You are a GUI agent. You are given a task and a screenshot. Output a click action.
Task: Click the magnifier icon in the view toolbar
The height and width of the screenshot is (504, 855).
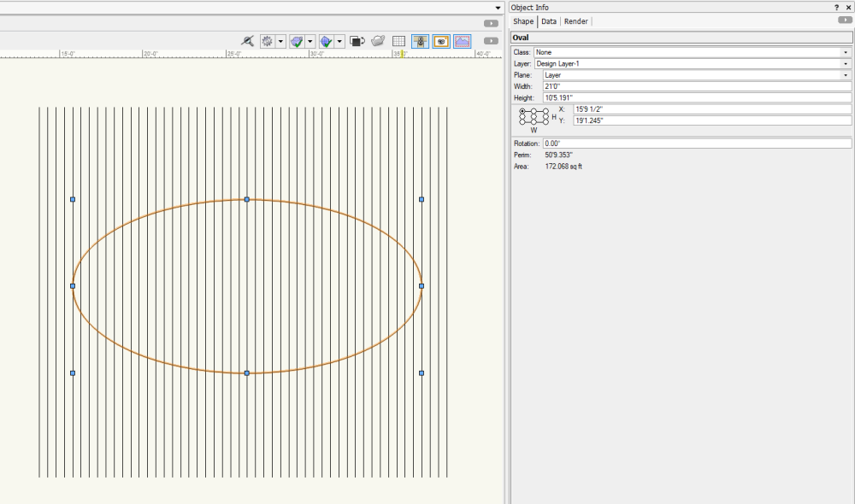pos(248,41)
